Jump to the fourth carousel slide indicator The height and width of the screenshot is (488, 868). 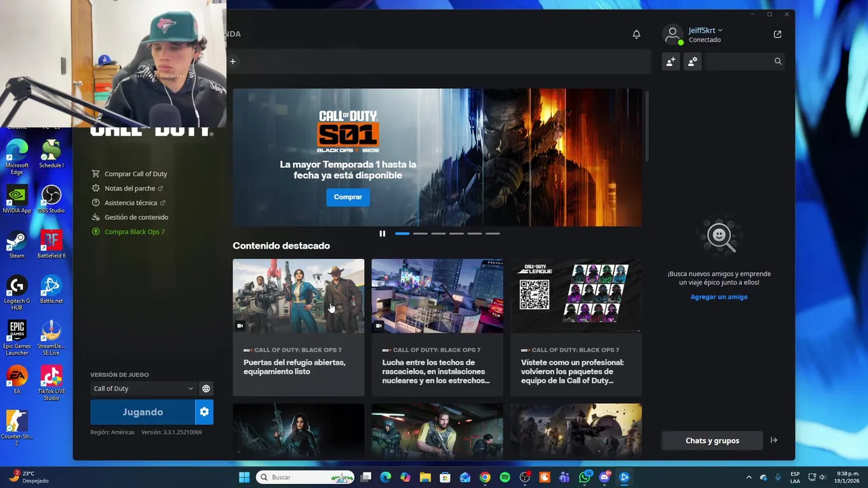point(456,233)
